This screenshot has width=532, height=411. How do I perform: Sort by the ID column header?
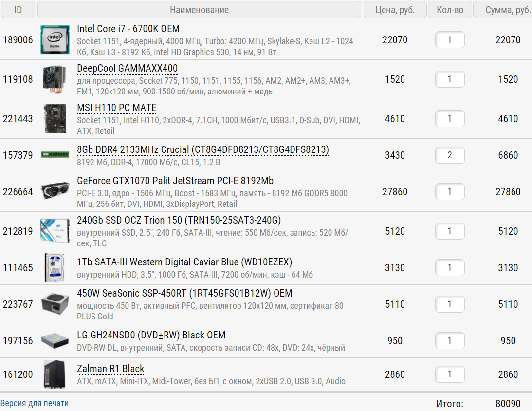[18, 10]
